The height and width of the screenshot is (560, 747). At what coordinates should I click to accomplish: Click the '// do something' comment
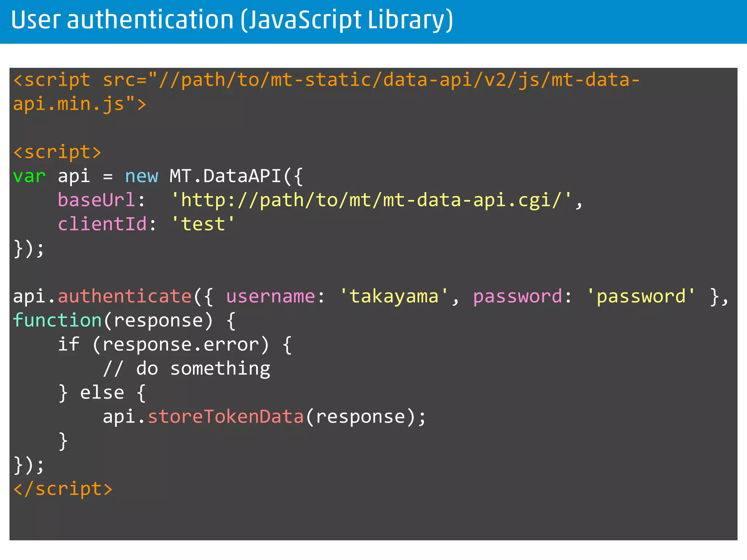click(x=186, y=369)
